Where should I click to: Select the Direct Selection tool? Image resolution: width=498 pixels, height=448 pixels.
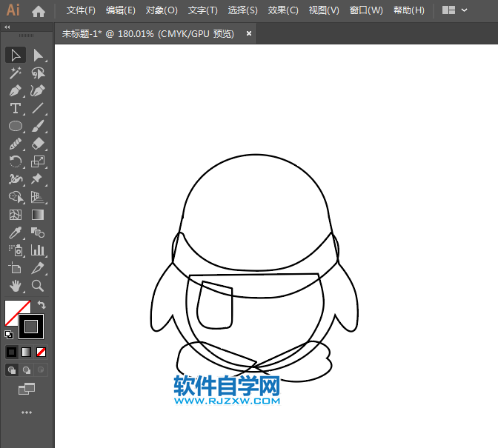click(38, 55)
